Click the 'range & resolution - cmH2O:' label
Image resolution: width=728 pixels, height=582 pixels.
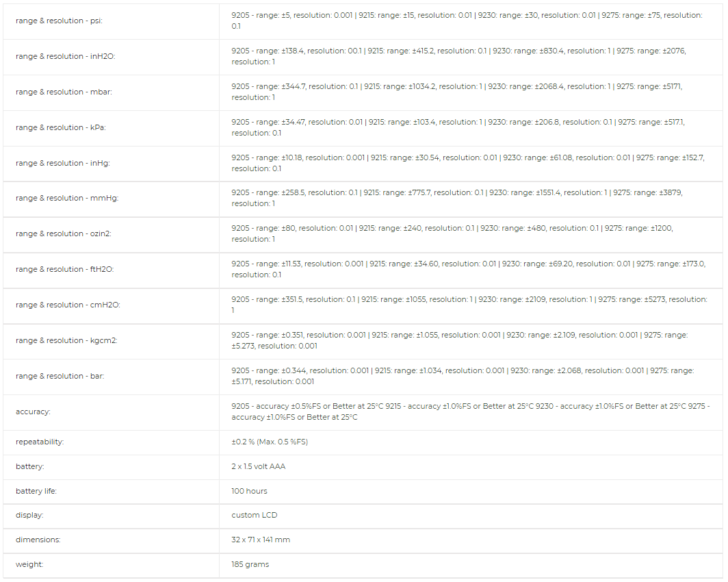pyautogui.click(x=68, y=305)
